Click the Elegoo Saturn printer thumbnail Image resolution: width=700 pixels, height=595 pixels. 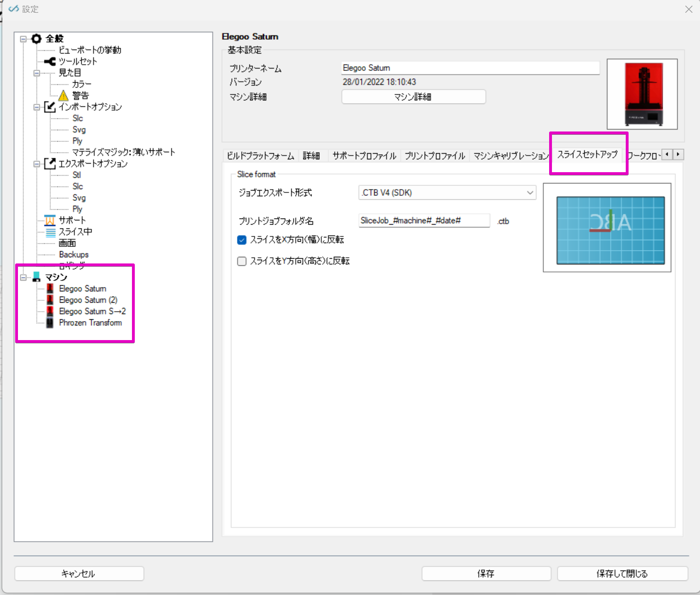[x=642, y=94]
